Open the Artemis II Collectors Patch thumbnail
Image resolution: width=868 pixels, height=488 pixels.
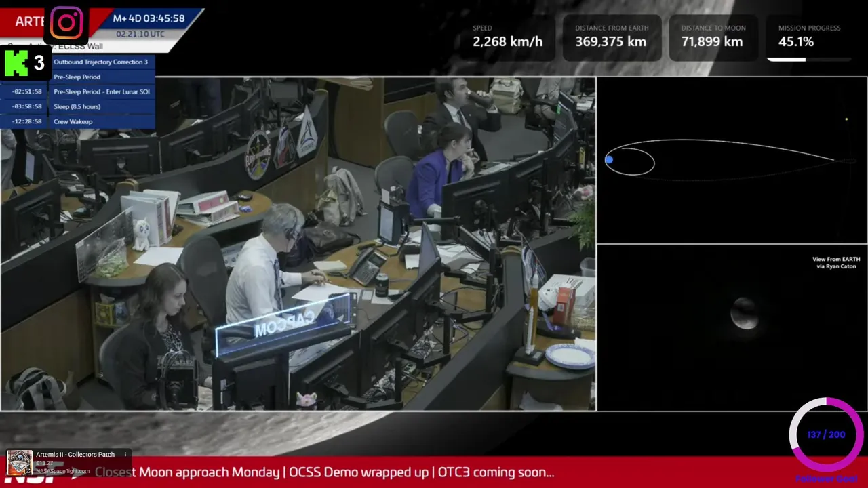(19, 462)
